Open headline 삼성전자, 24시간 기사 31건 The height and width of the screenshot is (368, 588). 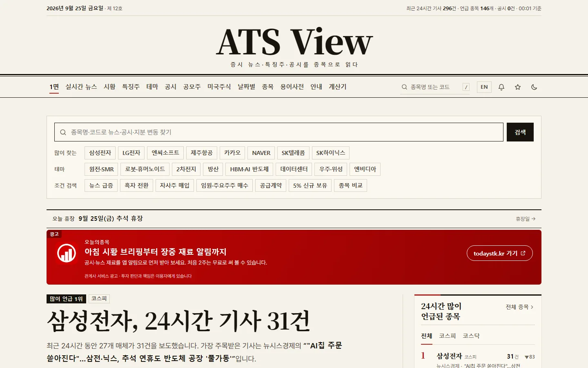click(x=179, y=321)
